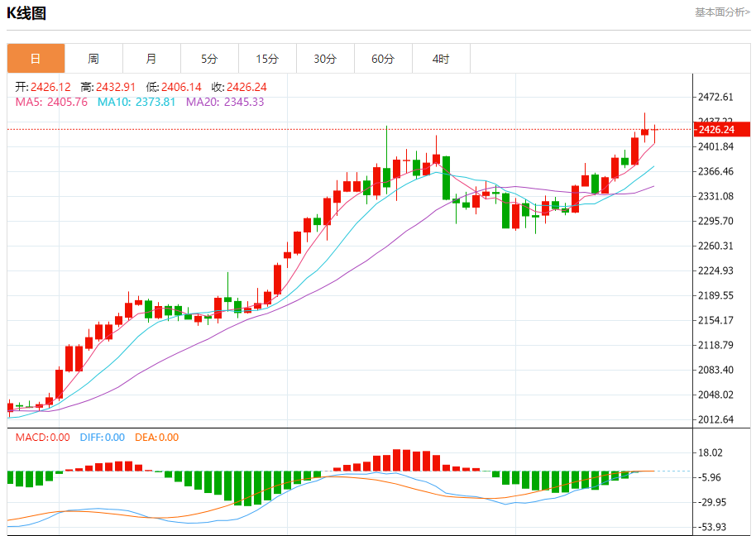Click the DEA:0.00 indicator label

156,438
